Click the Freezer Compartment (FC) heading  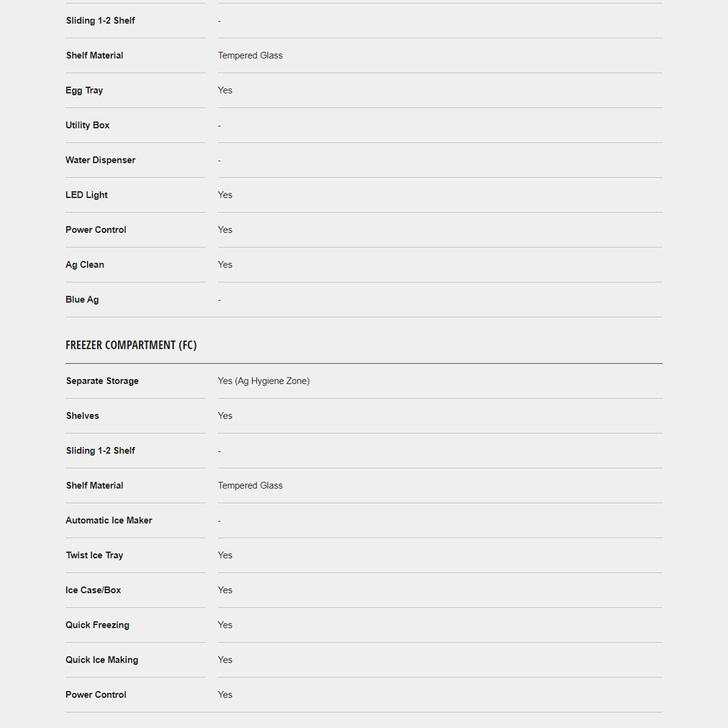131,345
